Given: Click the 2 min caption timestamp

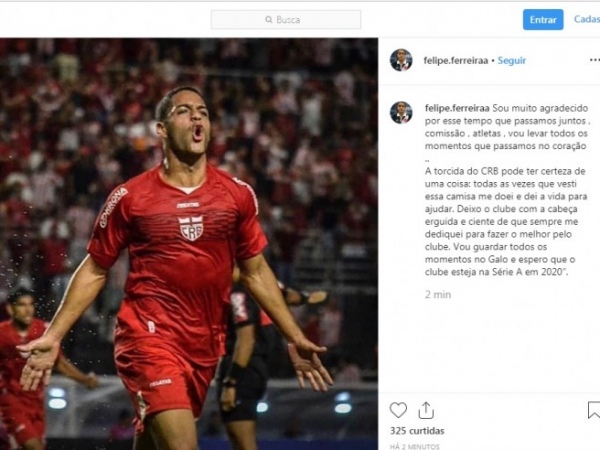Looking at the screenshot, I should (438, 295).
